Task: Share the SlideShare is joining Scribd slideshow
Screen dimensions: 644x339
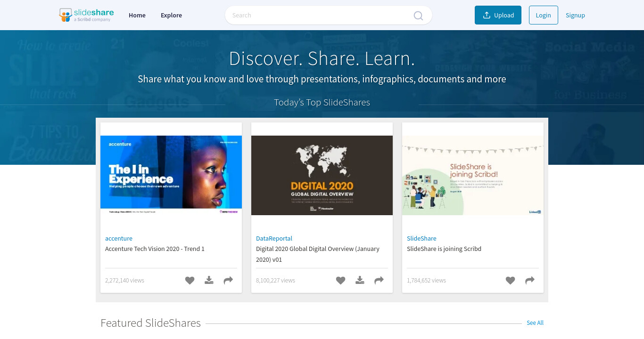Action: [x=530, y=281]
